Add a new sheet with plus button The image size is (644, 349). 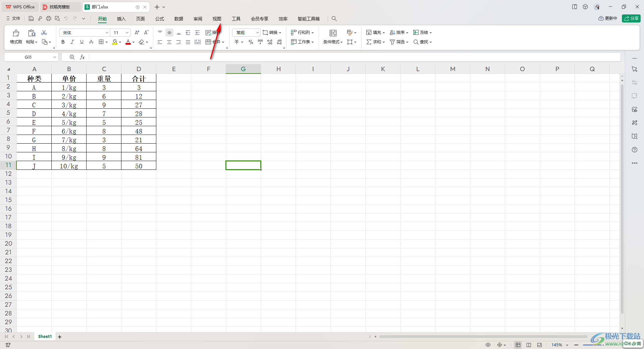[x=60, y=337]
